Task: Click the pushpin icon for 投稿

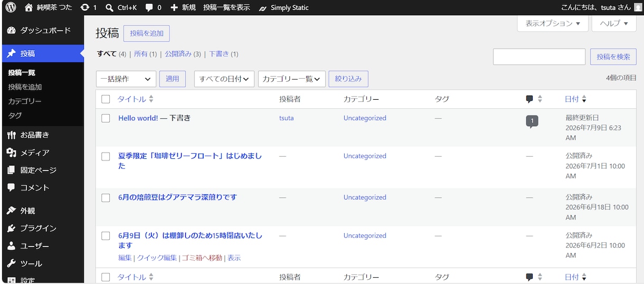Action: tap(12, 53)
